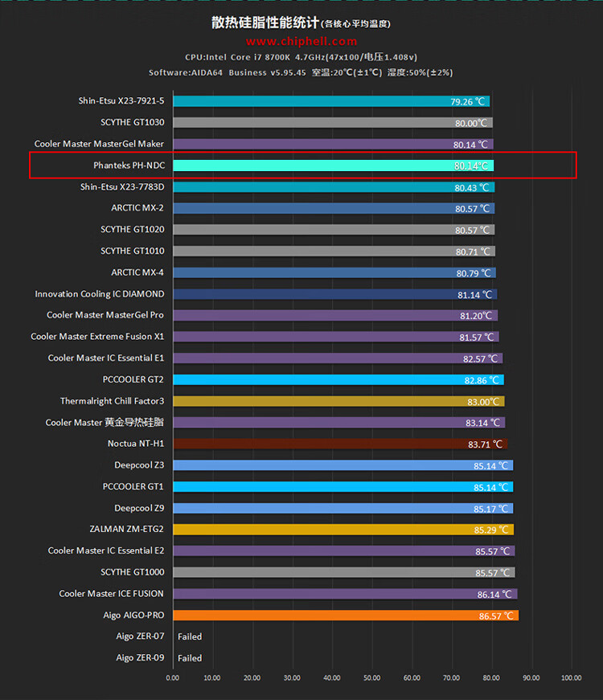Click the Deepcool Z3 label
This screenshot has height=700, width=603.
coord(139,465)
